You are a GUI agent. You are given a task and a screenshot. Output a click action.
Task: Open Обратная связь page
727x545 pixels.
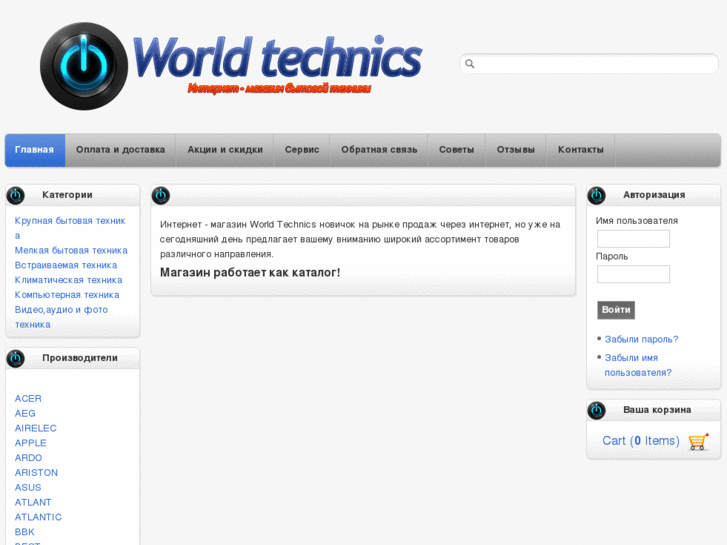coord(379,150)
